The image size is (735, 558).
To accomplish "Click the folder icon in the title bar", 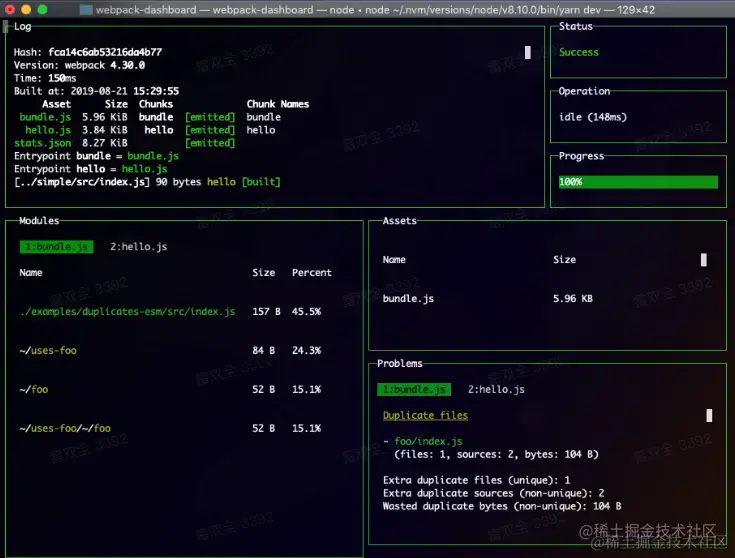I will point(86,10).
